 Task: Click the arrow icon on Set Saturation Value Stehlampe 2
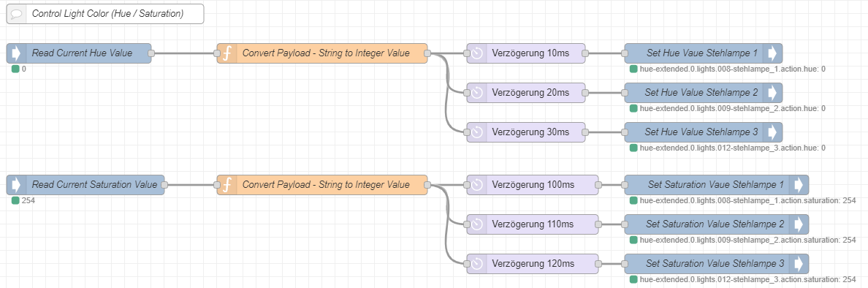pyautogui.click(x=799, y=224)
